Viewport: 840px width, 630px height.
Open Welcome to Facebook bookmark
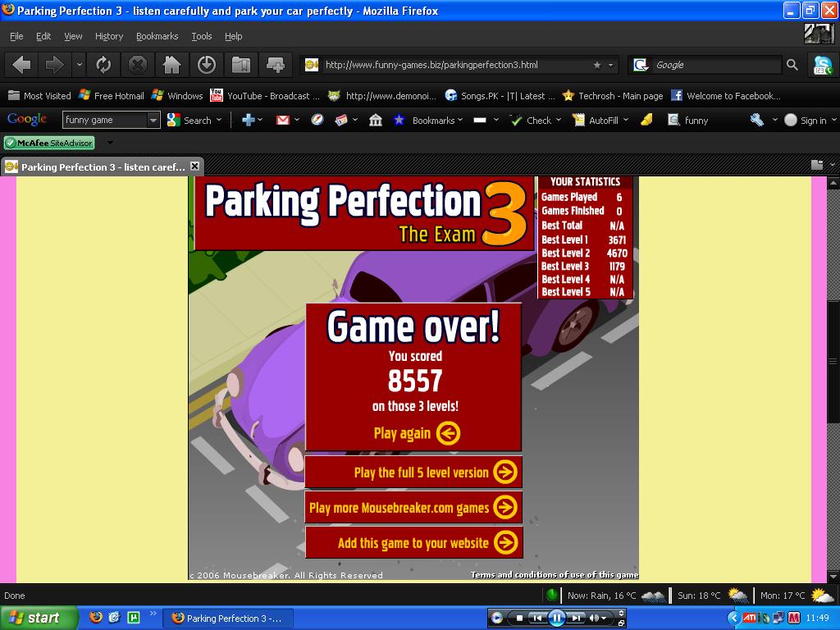(727, 96)
